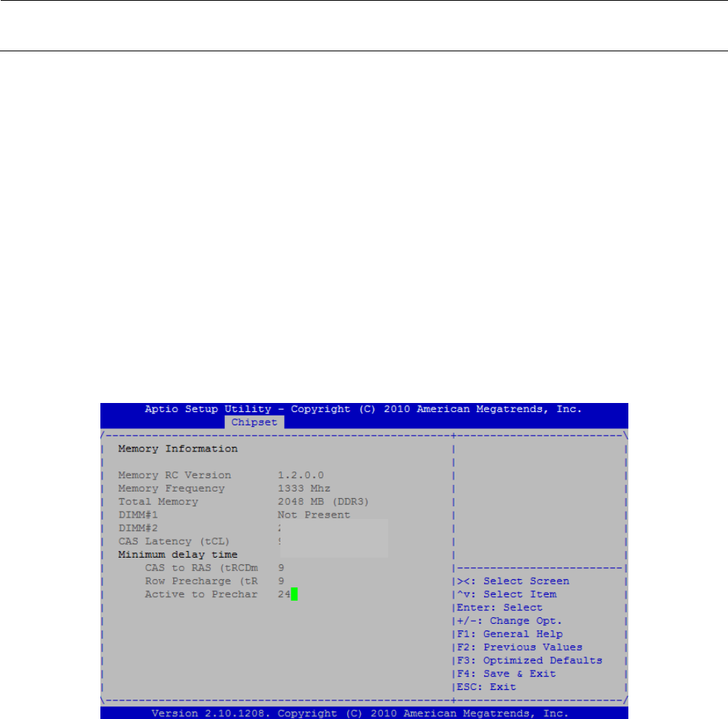728x719 pixels.
Task: Click the DIMM#2 label
Action: 138,528
